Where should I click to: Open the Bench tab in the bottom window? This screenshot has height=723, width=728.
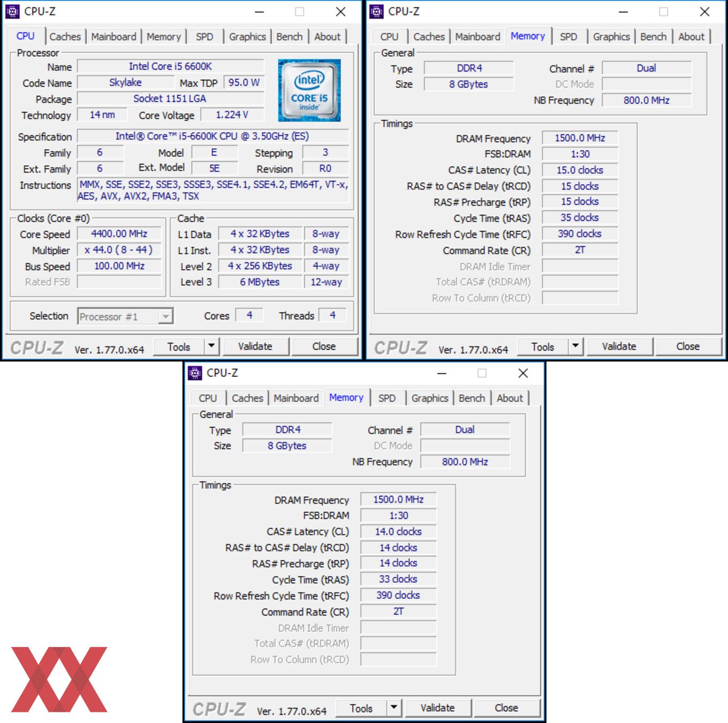(472, 398)
